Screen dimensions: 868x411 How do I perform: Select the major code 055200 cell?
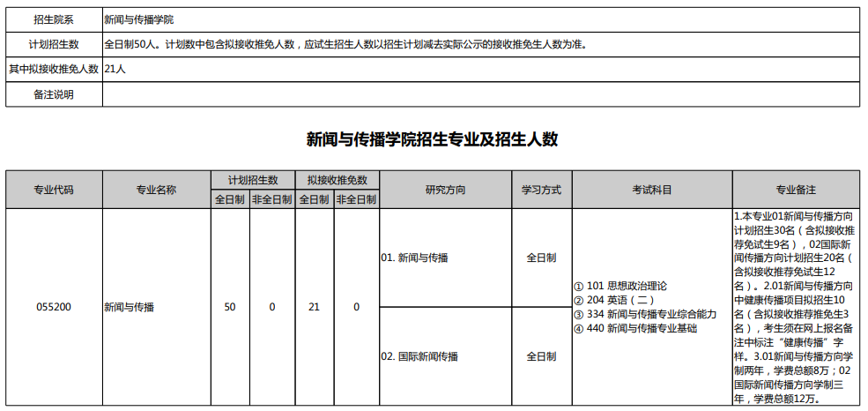click(54, 307)
